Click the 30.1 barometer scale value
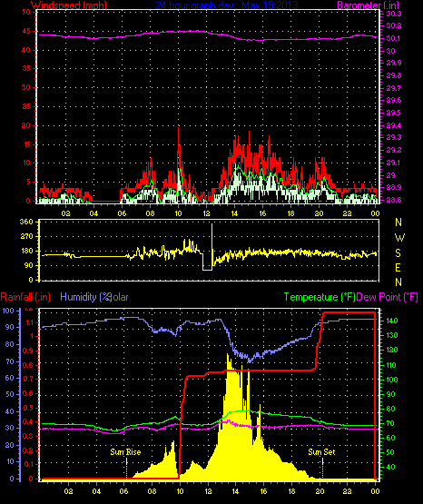The height and width of the screenshot is (504, 423). pyautogui.click(x=393, y=38)
